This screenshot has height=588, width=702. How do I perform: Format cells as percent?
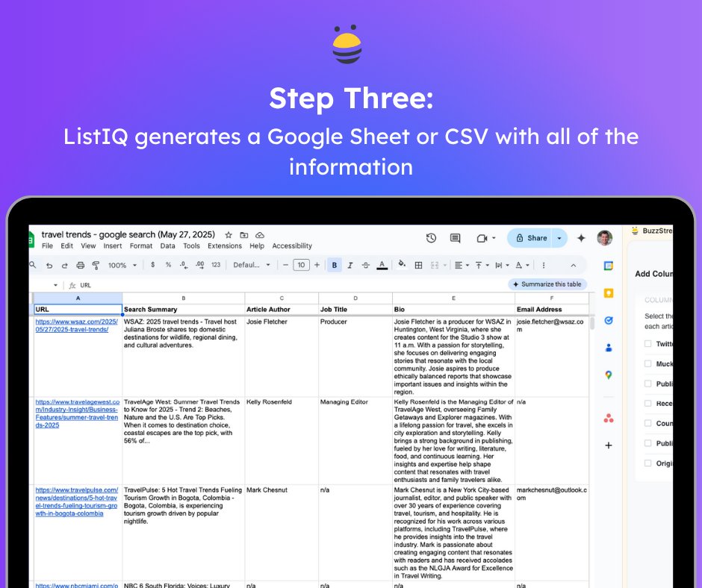click(x=168, y=265)
